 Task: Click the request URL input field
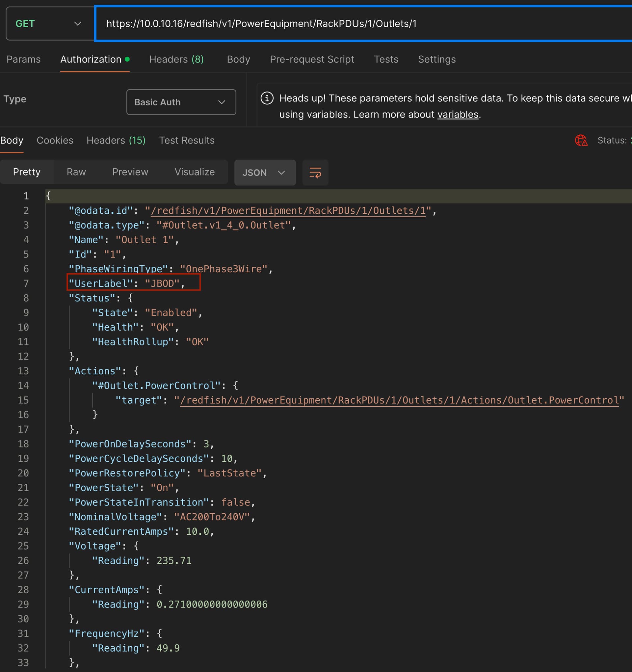[x=338, y=24]
